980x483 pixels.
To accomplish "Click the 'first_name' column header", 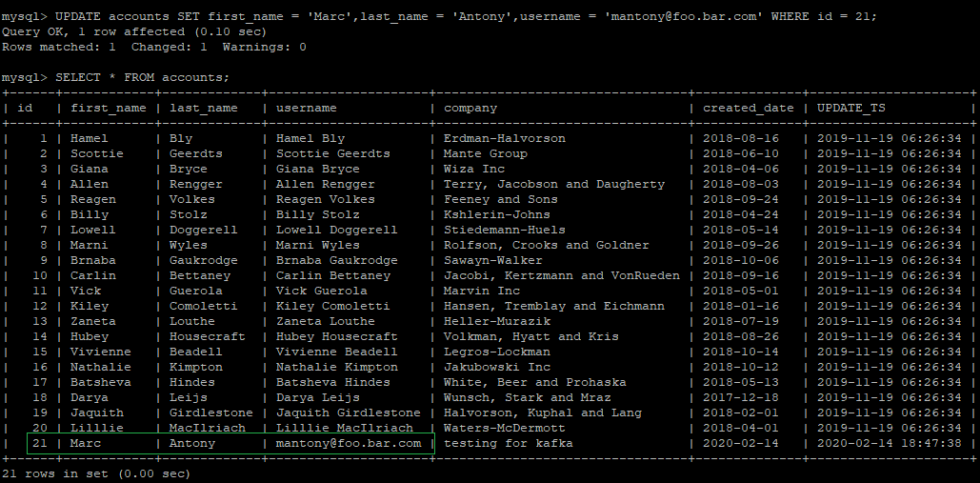I will 109,108.
